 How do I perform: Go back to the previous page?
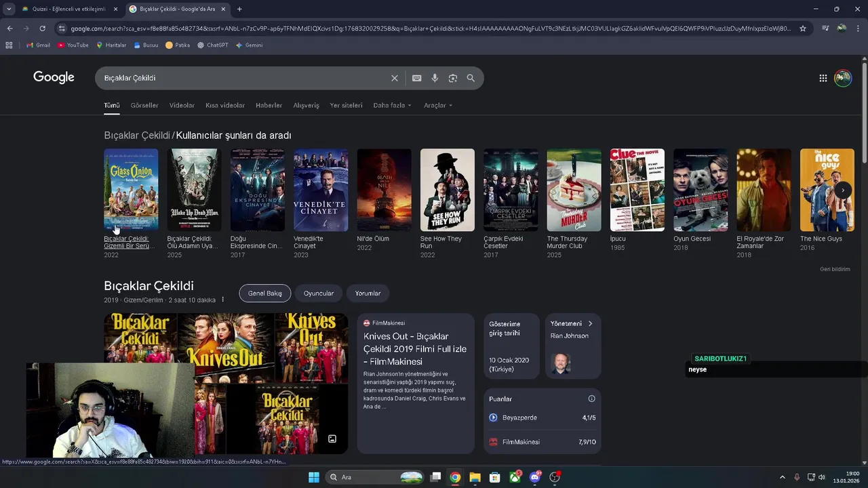9,28
